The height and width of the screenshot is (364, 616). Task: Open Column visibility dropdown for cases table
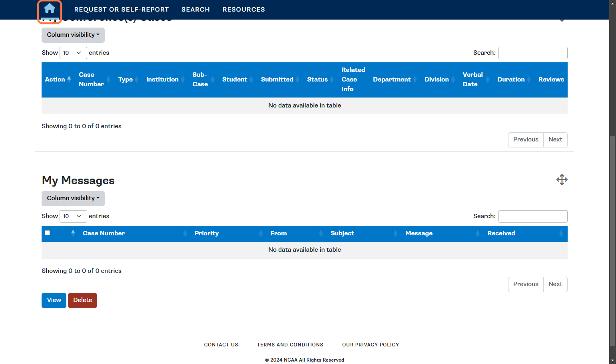click(73, 35)
